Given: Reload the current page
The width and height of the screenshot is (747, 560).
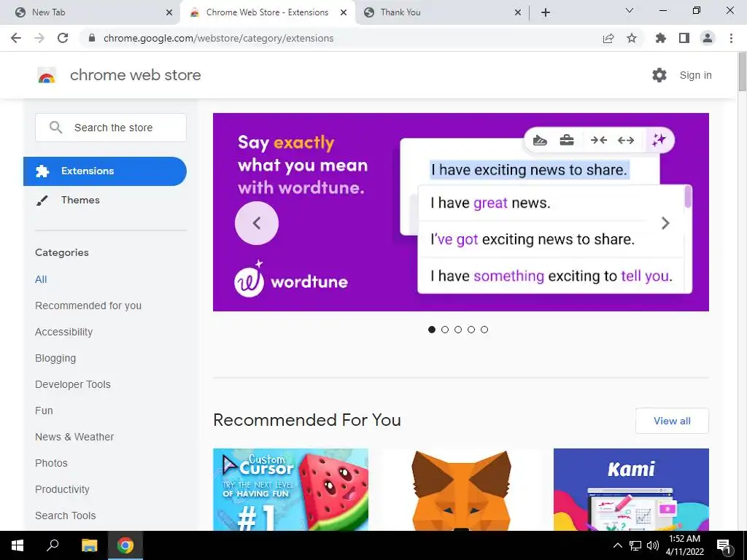Looking at the screenshot, I should pyautogui.click(x=63, y=38).
